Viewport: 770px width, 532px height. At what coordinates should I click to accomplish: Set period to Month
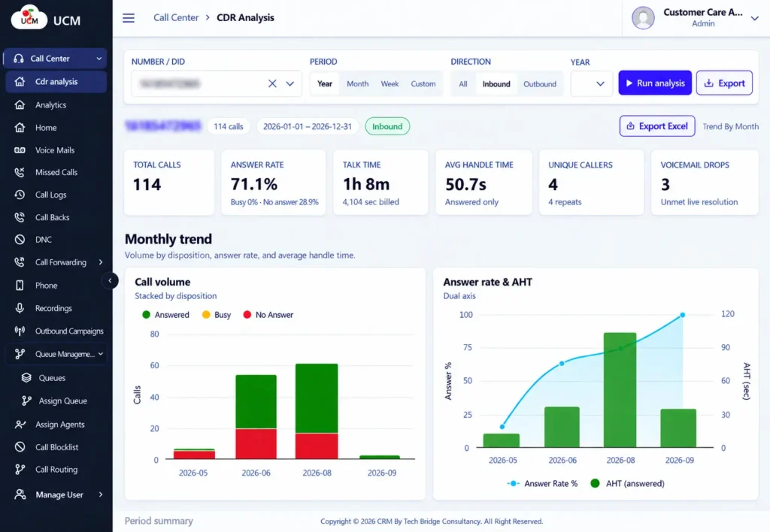point(357,84)
